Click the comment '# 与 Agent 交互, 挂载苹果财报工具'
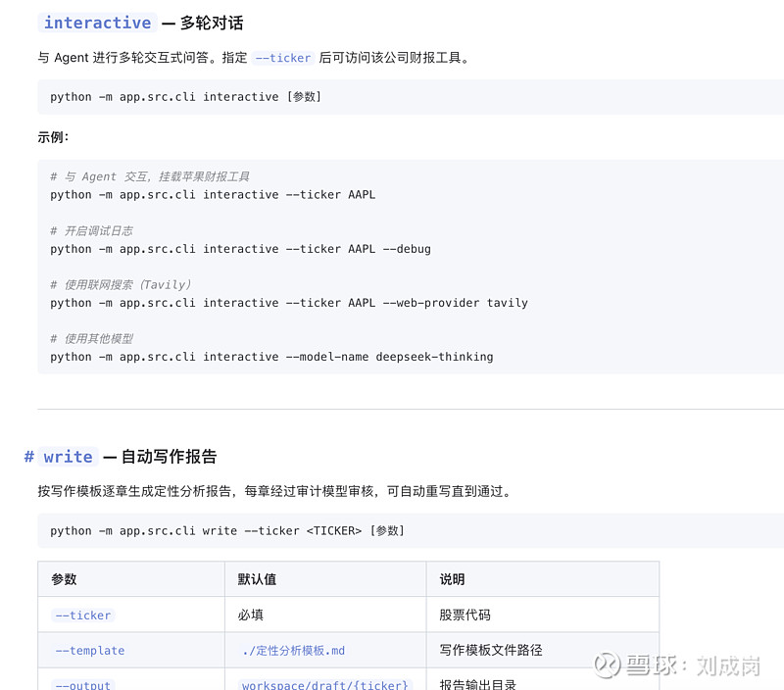Screen dimensions: 784x690 (x=150, y=176)
